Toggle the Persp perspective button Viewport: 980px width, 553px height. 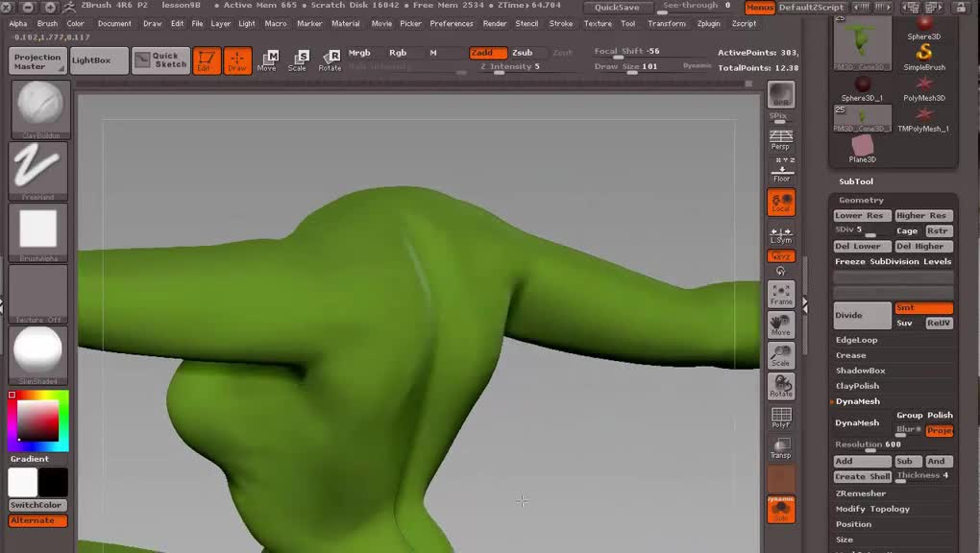coord(781,140)
